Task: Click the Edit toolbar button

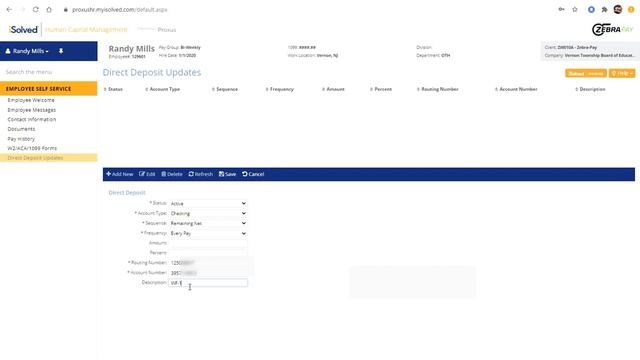Action: tap(147, 174)
